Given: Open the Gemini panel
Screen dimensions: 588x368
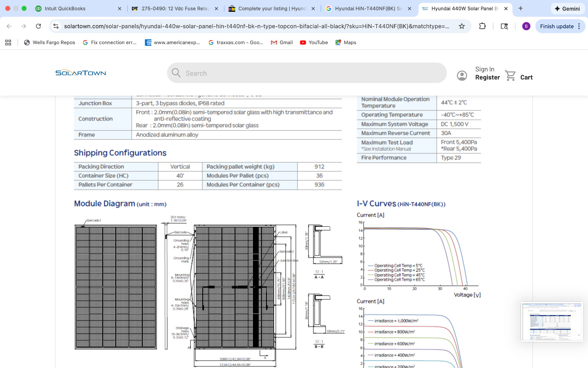Looking at the screenshot, I should 567,8.
